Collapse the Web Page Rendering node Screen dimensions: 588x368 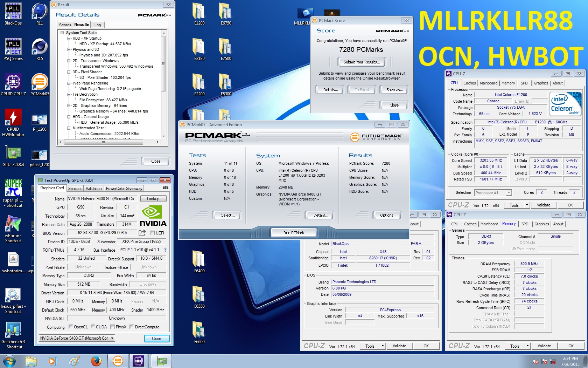click(69, 83)
